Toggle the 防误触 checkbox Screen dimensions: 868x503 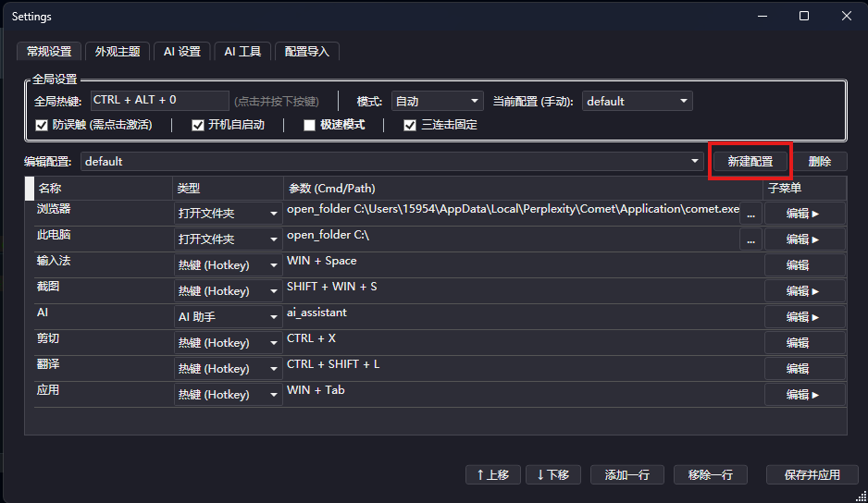pos(42,125)
